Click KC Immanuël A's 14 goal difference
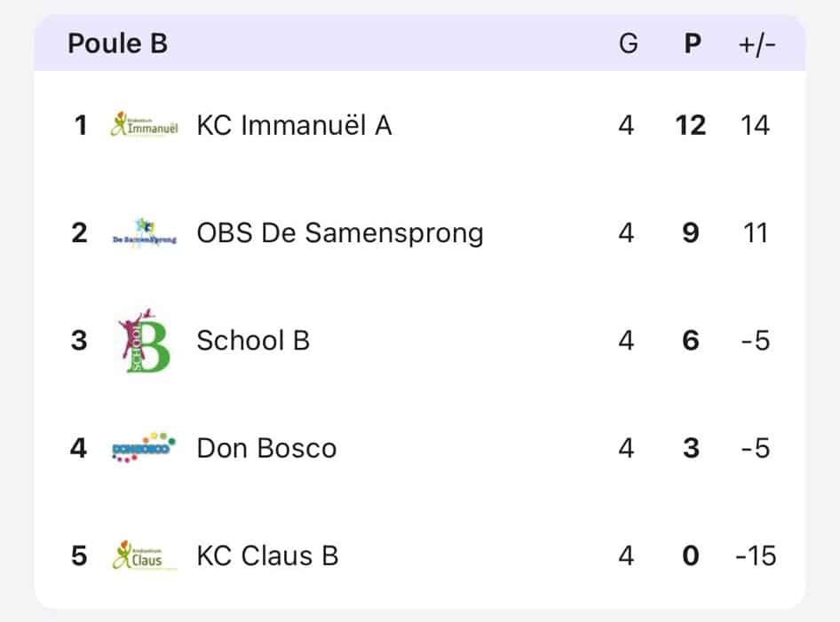840x622 pixels. coord(755,125)
